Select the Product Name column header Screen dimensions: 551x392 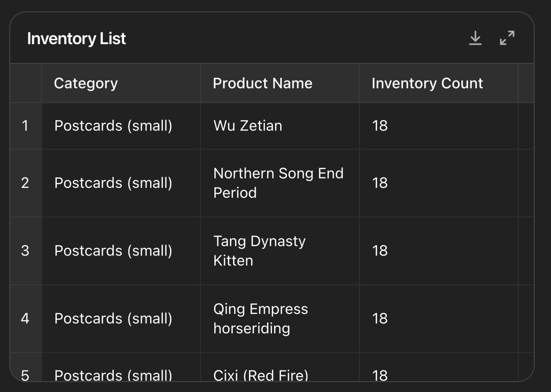point(280,83)
